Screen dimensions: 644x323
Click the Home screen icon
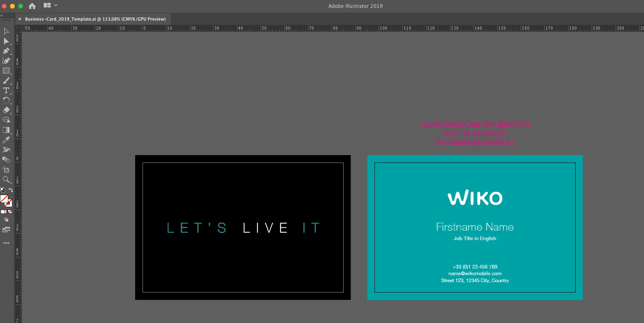(32, 6)
